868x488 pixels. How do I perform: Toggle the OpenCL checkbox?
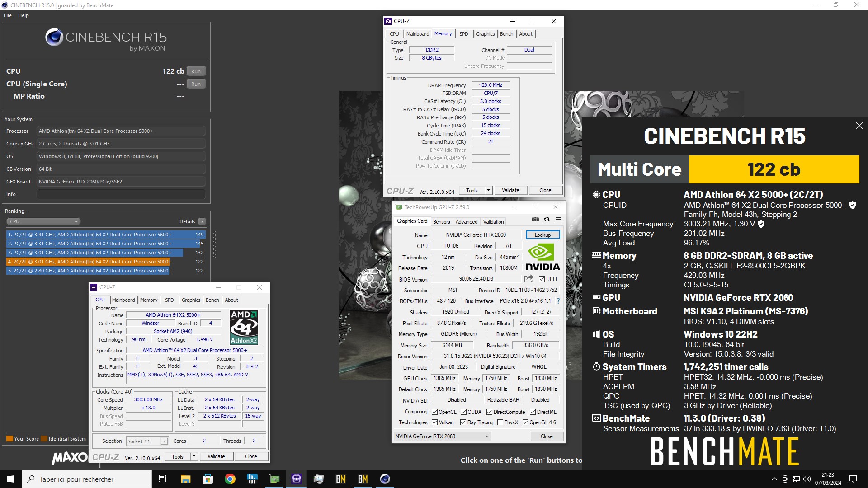click(434, 412)
